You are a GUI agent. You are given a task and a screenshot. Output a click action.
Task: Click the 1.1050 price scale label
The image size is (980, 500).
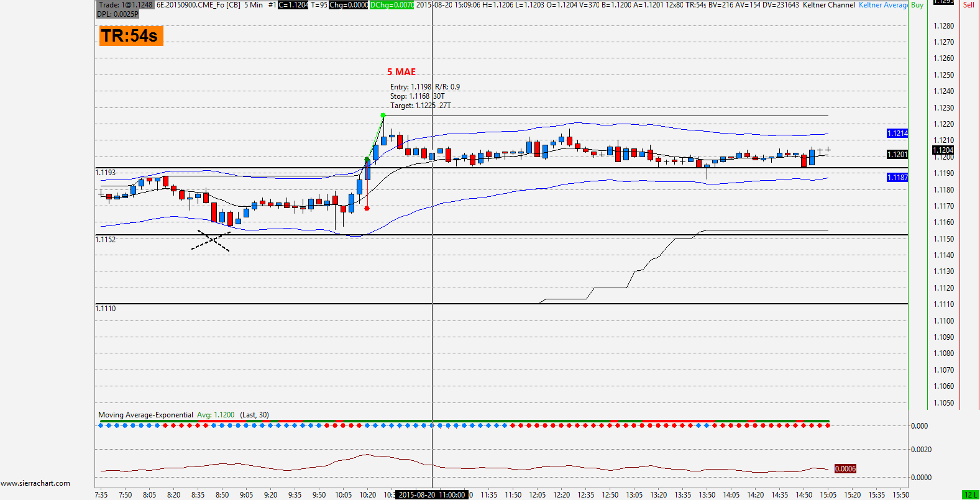click(944, 403)
